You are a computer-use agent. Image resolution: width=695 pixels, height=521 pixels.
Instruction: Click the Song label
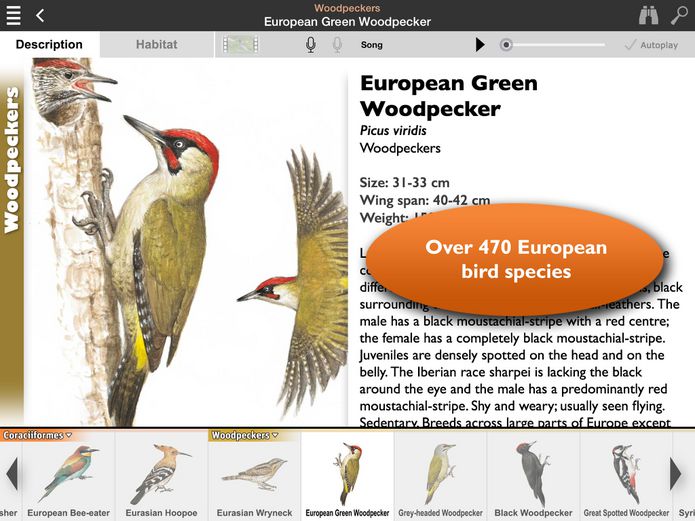tap(371, 45)
